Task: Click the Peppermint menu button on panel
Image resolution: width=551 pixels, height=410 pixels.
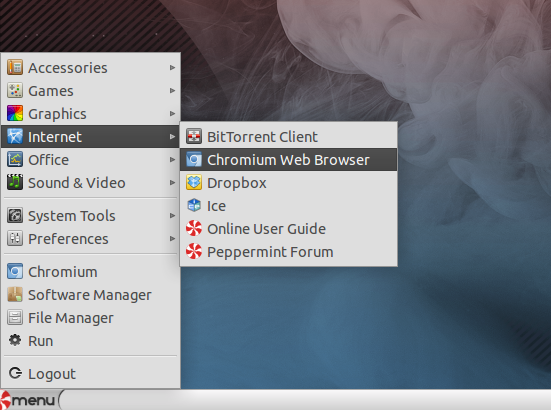Action: 28,400
